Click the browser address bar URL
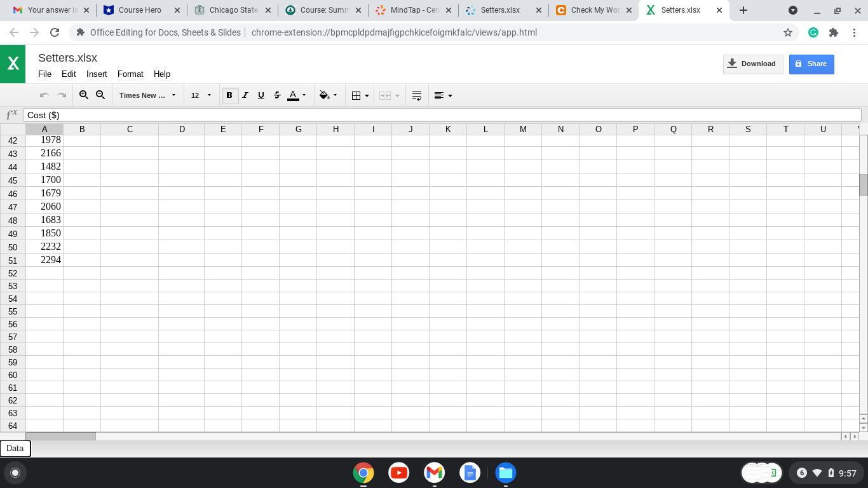Image resolution: width=868 pixels, height=488 pixels. [x=394, y=32]
